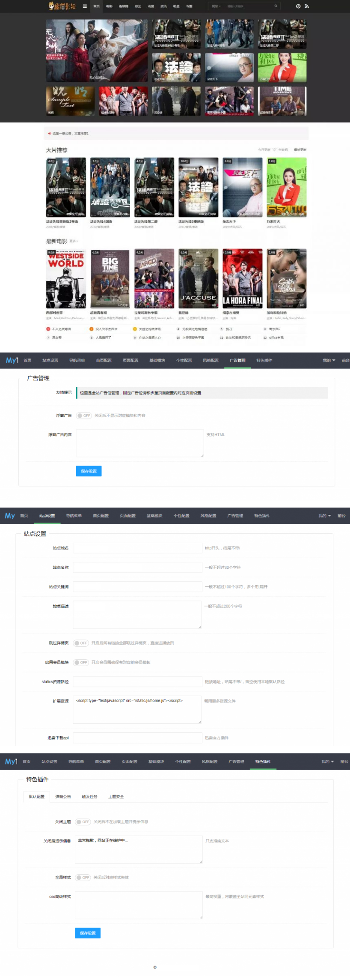The width and height of the screenshot is (350, 980).
Task: Switch to the 弹窗公告 tab
Action: (x=63, y=797)
